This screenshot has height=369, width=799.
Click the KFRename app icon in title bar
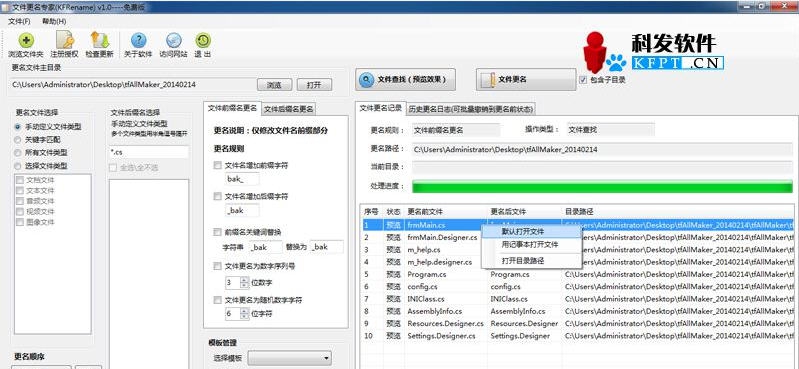coord(6,7)
